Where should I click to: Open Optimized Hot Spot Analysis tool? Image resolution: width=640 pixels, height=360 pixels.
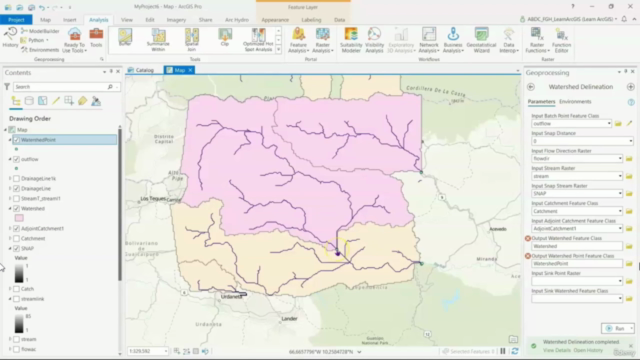[258, 40]
